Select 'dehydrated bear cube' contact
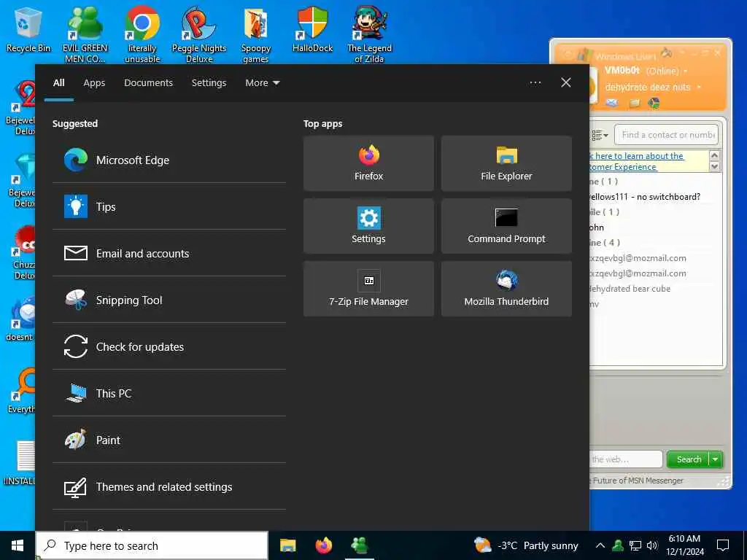 630,289
